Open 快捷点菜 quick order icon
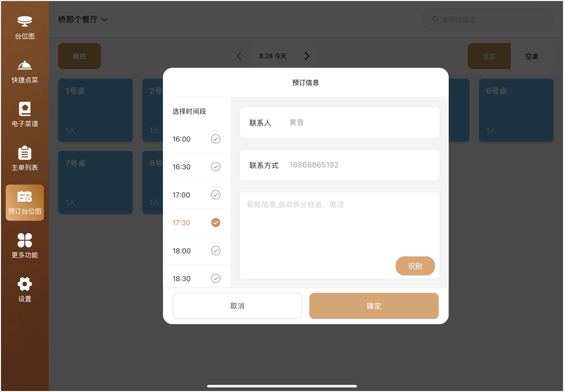Image resolution: width=564 pixels, height=392 pixels. click(25, 66)
